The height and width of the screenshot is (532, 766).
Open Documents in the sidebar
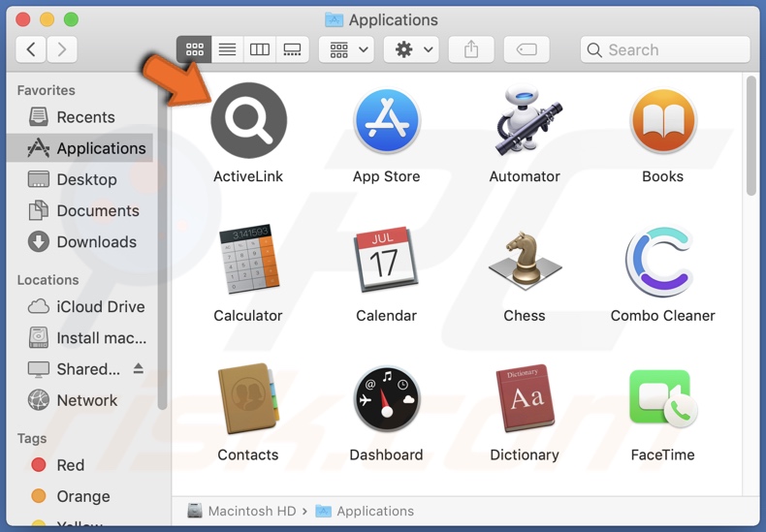point(80,211)
